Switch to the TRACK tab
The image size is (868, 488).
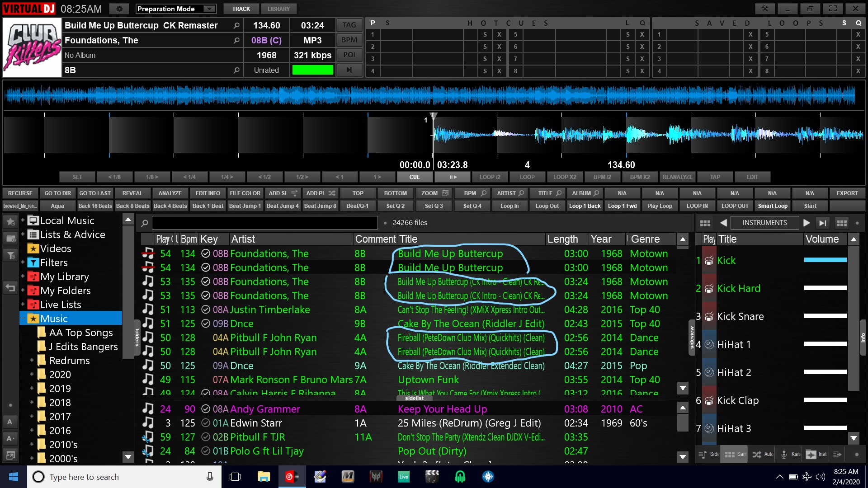tap(241, 9)
